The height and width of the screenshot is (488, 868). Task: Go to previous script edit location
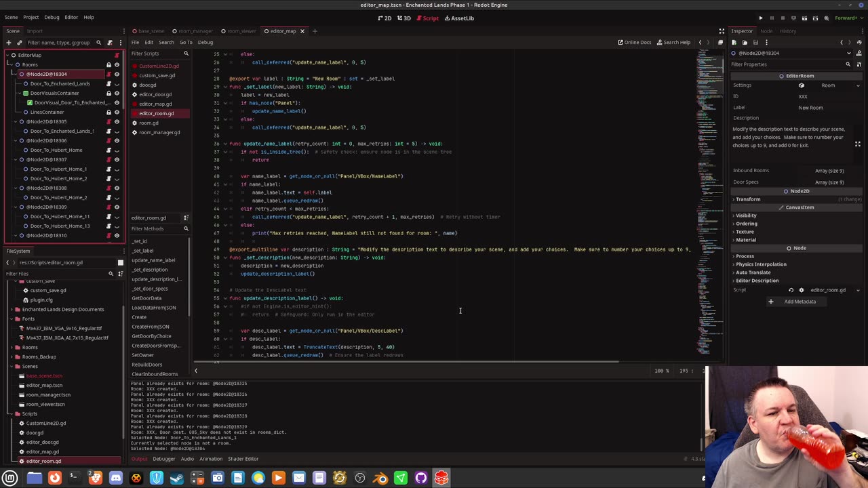[x=701, y=42]
